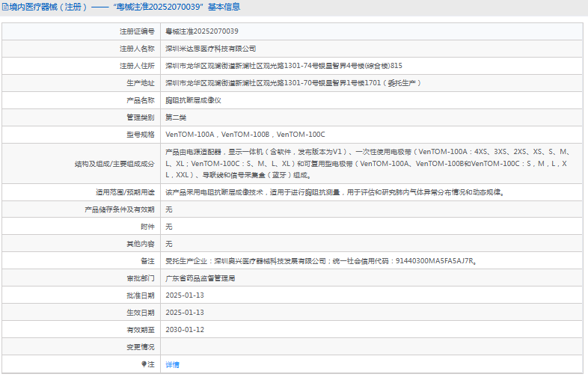Click the label 变更情况

(x=140, y=347)
